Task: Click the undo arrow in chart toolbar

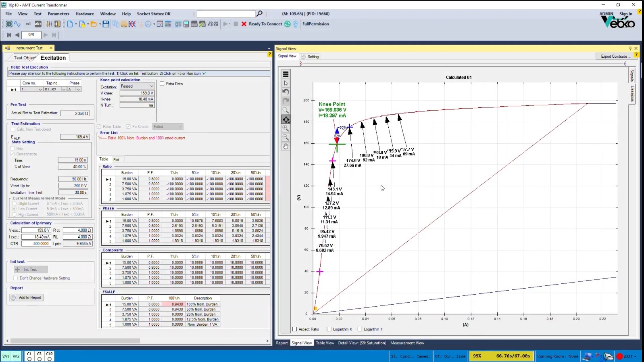Action: click(x=286, y=92)
